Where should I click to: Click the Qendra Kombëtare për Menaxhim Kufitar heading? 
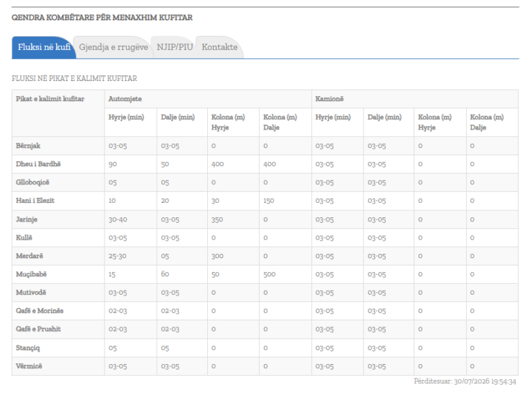pos(102,17)
